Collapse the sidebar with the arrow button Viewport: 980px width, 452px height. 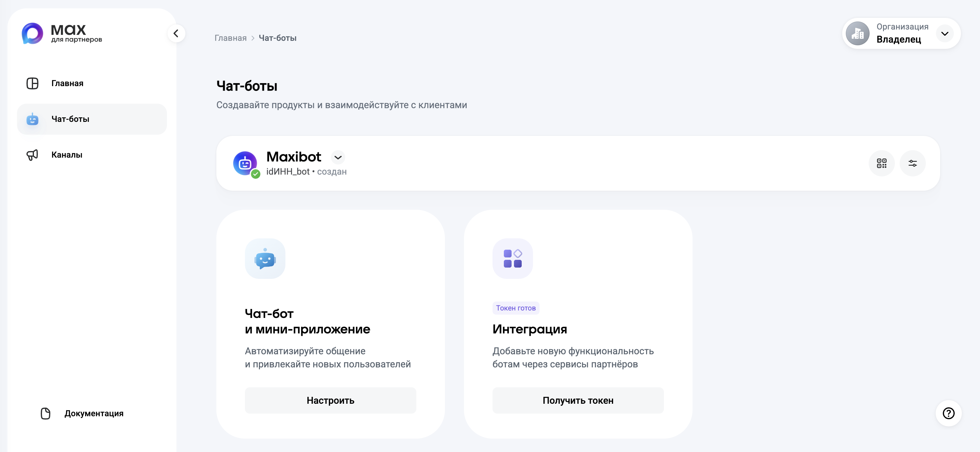tap(176, 33)
